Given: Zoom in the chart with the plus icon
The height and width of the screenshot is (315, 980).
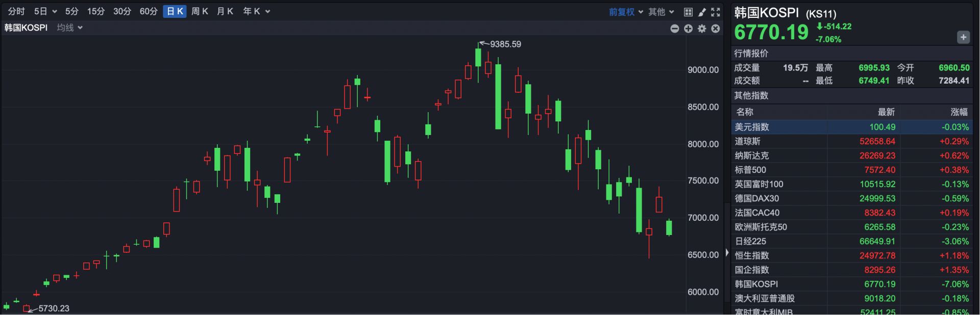Looking at the screenshot, I should coord(688,29).
